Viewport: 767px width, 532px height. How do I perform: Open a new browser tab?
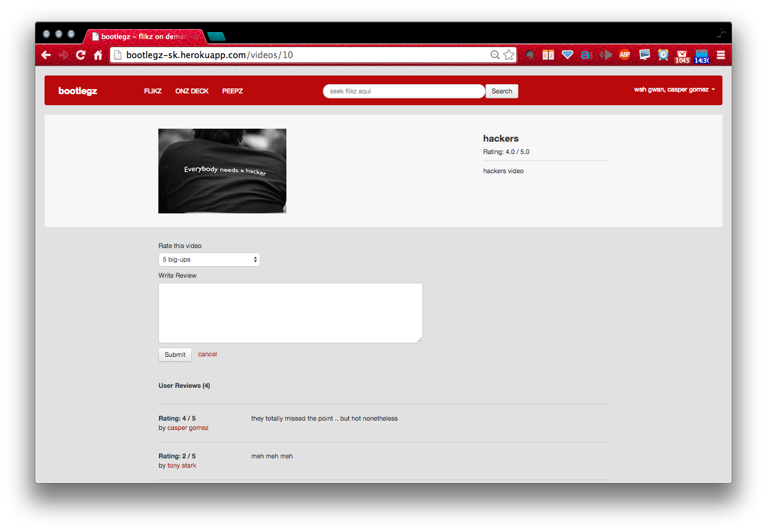(216, 36)
